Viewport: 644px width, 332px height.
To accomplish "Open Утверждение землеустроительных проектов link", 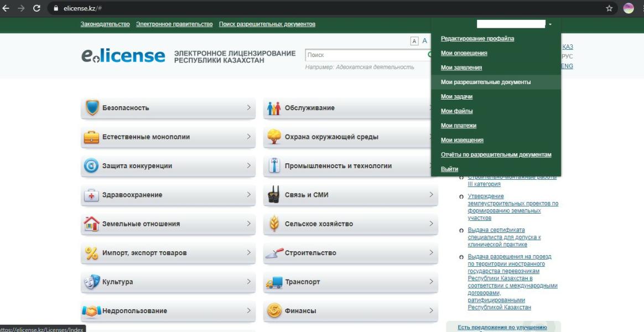I will [x=512, y=207].
